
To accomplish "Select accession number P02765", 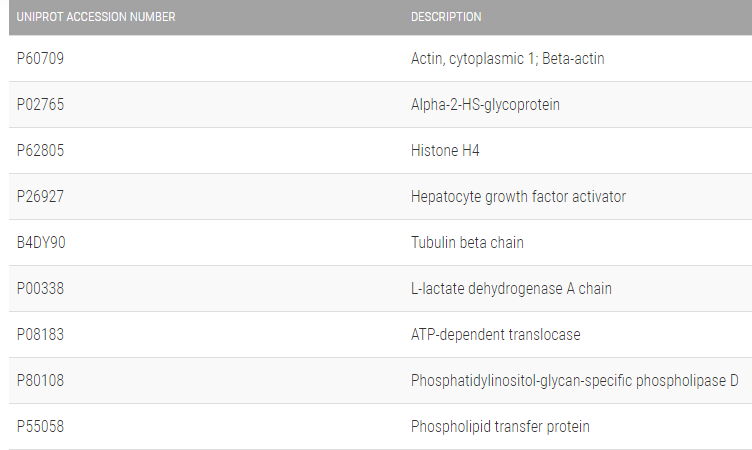I will click(41, 105).
